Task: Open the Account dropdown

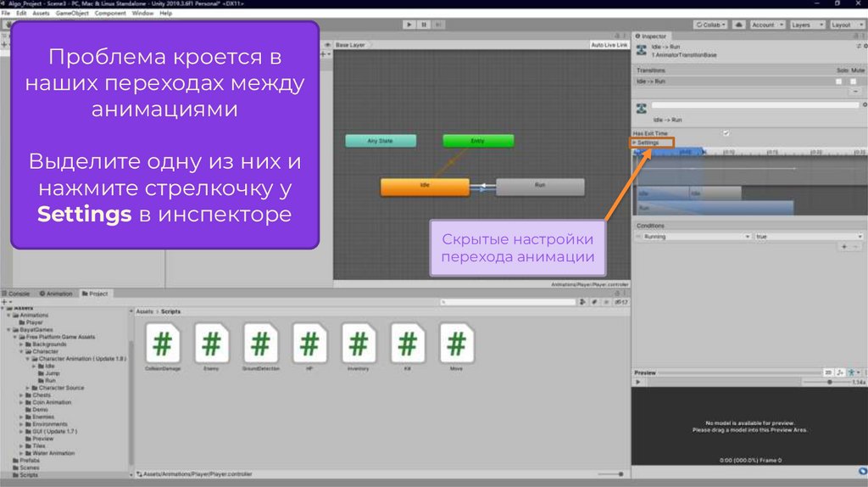Action: coord(766,25)
